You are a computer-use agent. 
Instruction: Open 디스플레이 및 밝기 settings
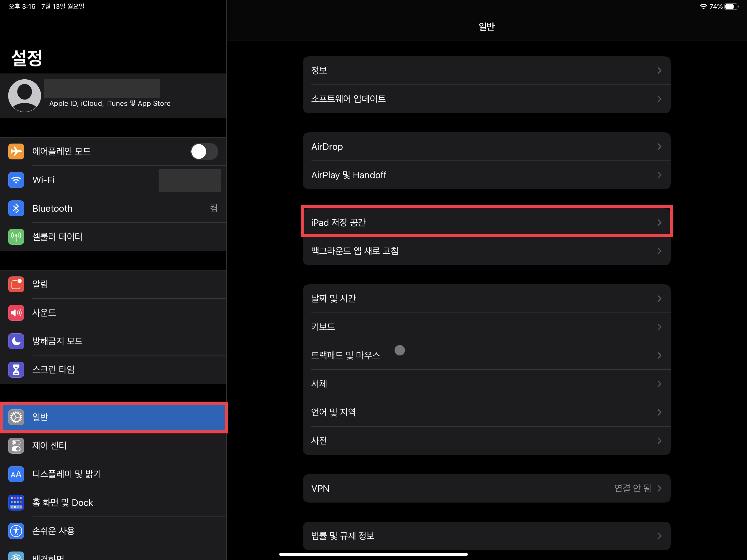(x=113, y=474)
